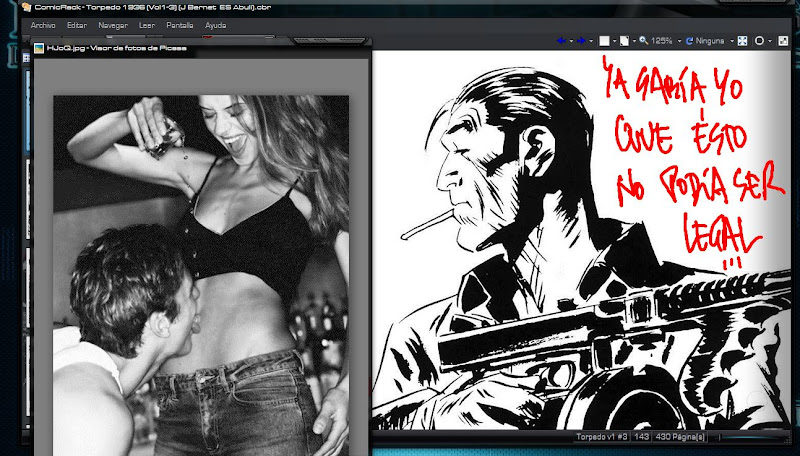The height and width of the screenshot is (456, 800).
Task: Go to previous page with blue back arrow
Action: (x=561, y=41)
